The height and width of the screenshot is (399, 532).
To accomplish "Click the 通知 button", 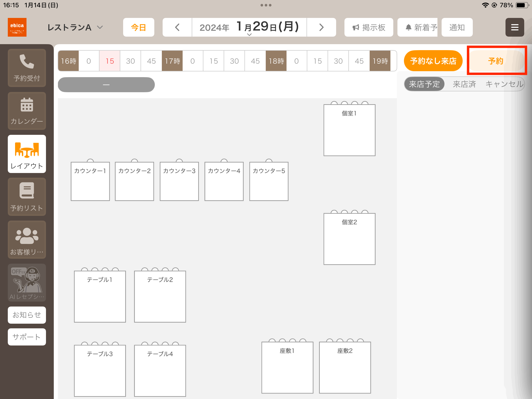I will click(457, 27).
